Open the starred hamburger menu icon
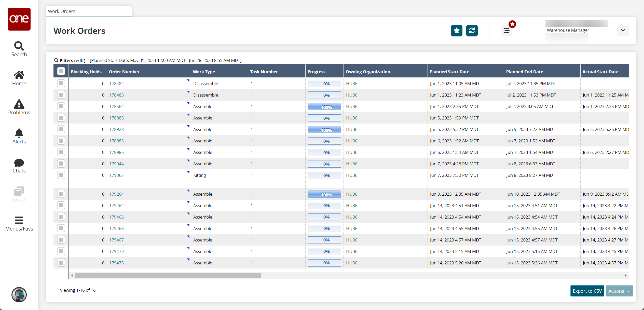Viewport: 644px width, 310px height. [x=507, y=31]
